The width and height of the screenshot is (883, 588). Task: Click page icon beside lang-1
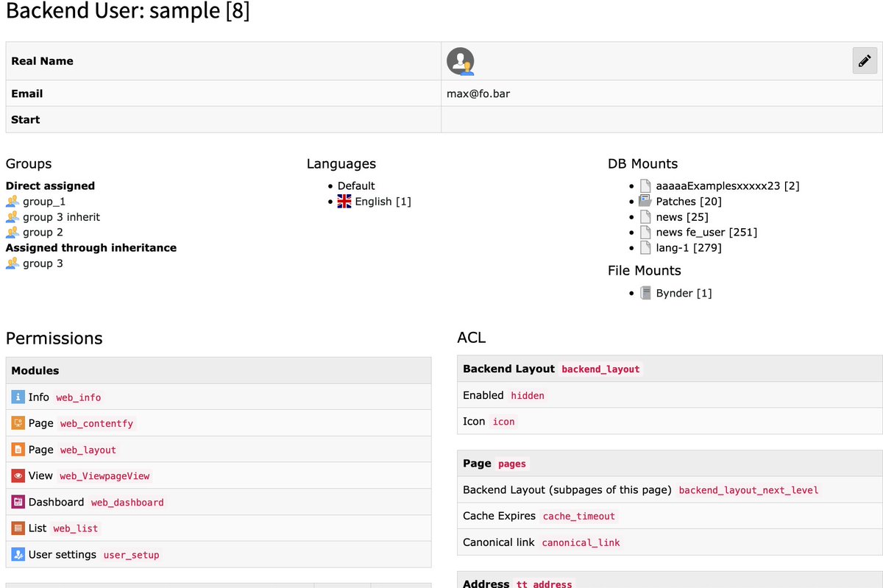(x=645, y=248)
